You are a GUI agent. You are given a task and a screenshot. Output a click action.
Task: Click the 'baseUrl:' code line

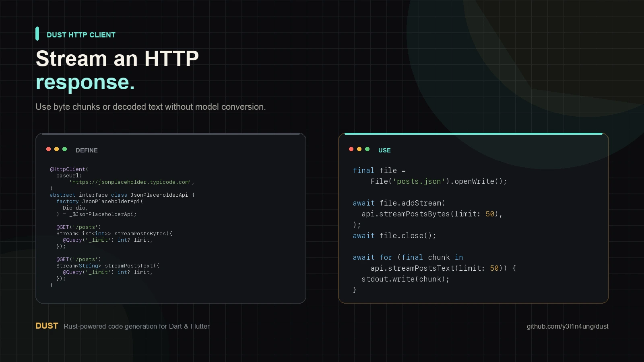(x=69, y=176)
